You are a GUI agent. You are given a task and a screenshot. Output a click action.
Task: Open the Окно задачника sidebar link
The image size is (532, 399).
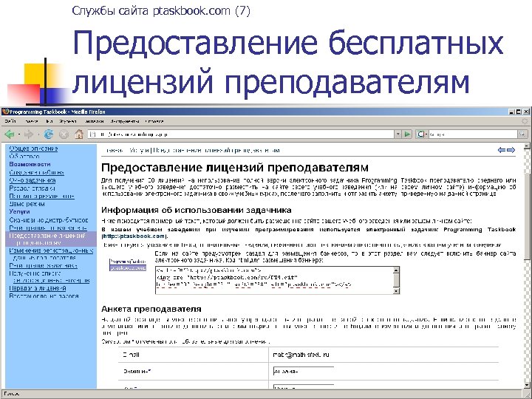[x=33, y=180]
